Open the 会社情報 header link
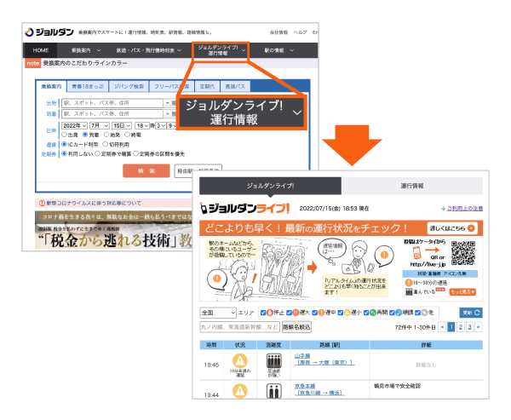Viewport: 511px width, 420px height. tap(278, 32)
